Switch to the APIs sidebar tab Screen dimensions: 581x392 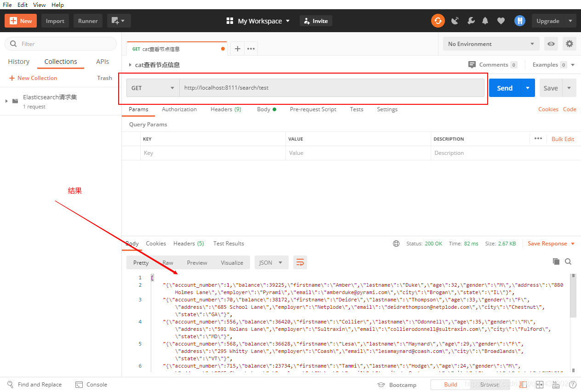[103, 62]
